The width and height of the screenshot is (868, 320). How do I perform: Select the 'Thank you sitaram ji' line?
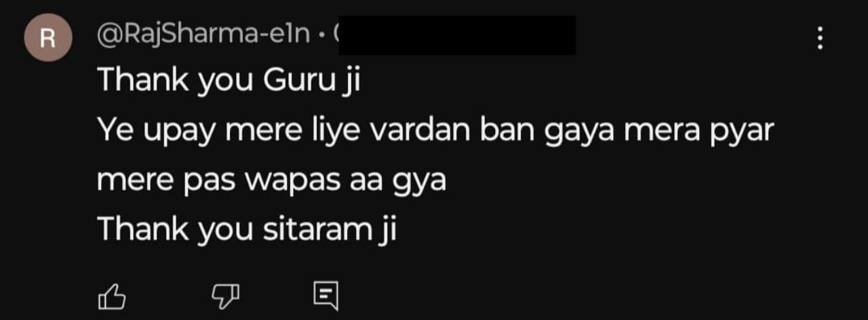[x=247, y=230]
